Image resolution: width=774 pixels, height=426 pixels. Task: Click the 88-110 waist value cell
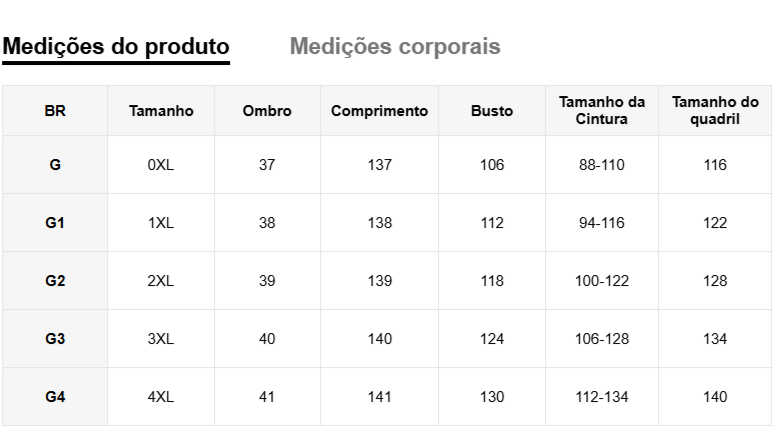point(601,165)
